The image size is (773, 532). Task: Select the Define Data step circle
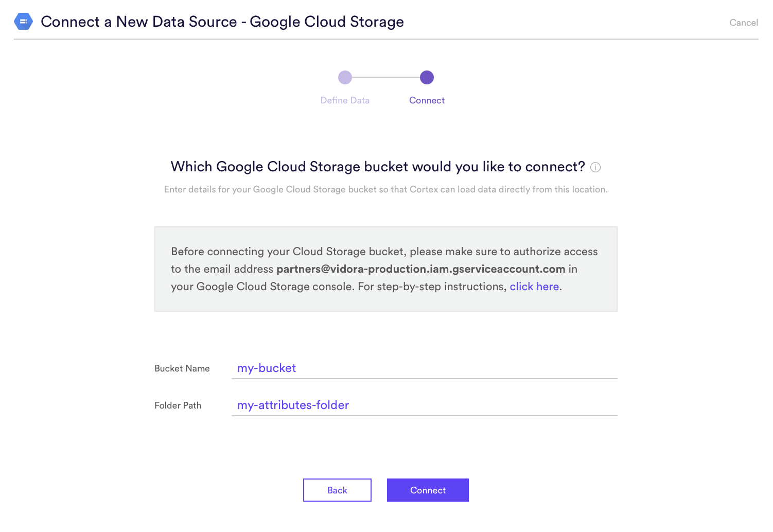point(345,78)
